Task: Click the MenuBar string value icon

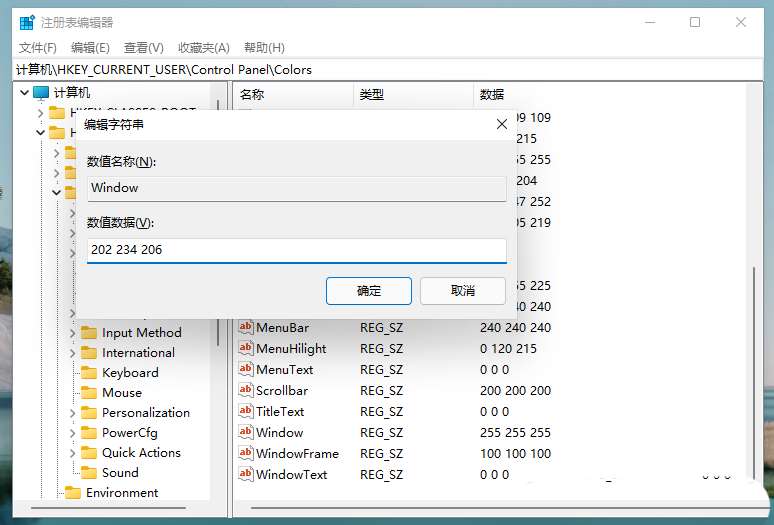Action: [246, 327]
